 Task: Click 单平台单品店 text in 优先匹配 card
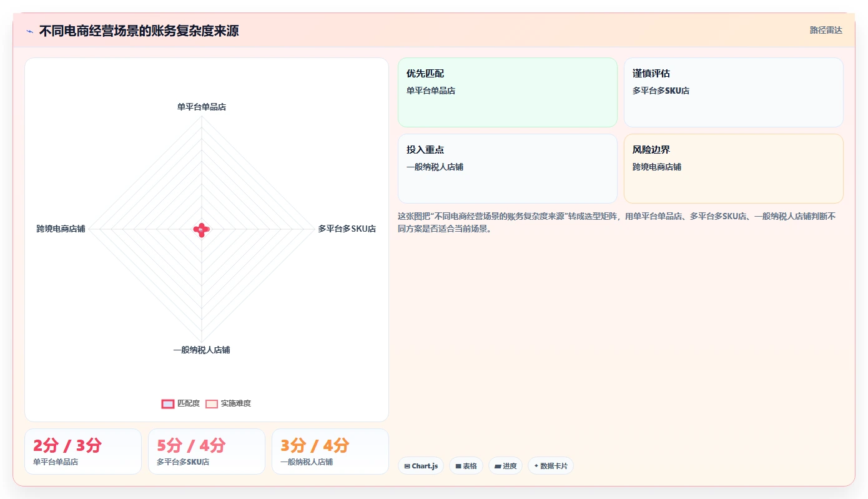[x=431, y=91]
